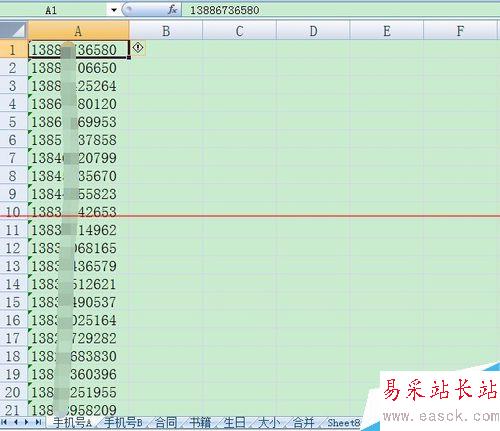The image size is (500, 431).
Task: Select row 19 header
Action: coord(13,374)
